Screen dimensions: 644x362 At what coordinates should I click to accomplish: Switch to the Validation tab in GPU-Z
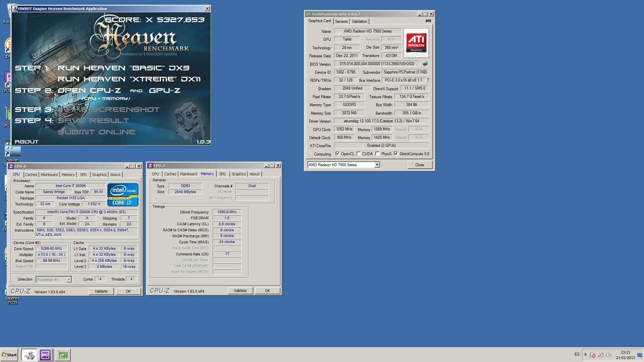[359, 21]
